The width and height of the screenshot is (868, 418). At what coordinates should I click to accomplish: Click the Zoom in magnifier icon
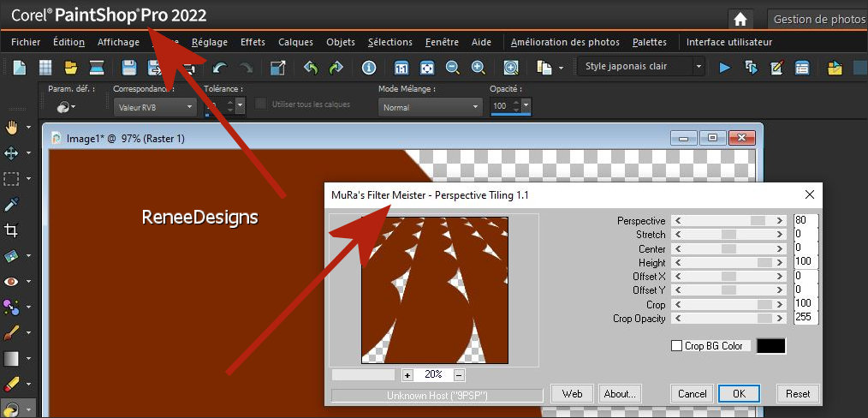click(x=479, y=68)
